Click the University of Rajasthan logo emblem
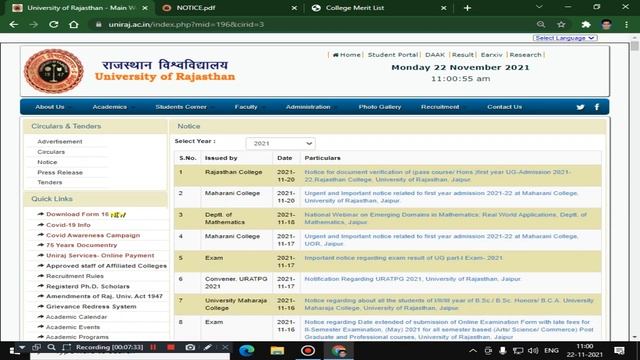Screen dimensions: 640x360 click(x=53, y=71)
